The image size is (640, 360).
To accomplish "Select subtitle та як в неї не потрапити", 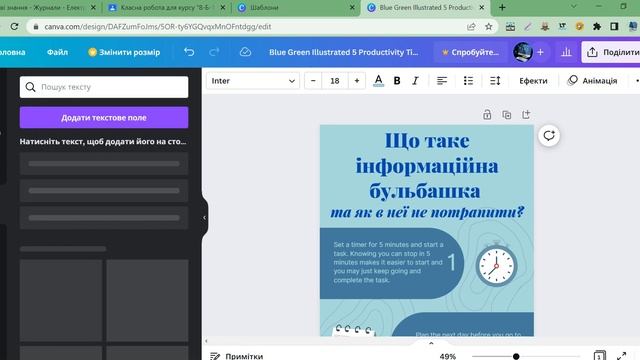I will (x=427, y=212).
